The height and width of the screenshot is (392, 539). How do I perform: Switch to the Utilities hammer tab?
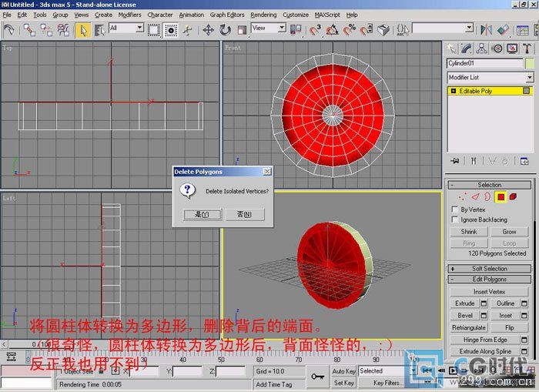pos(527,49)
